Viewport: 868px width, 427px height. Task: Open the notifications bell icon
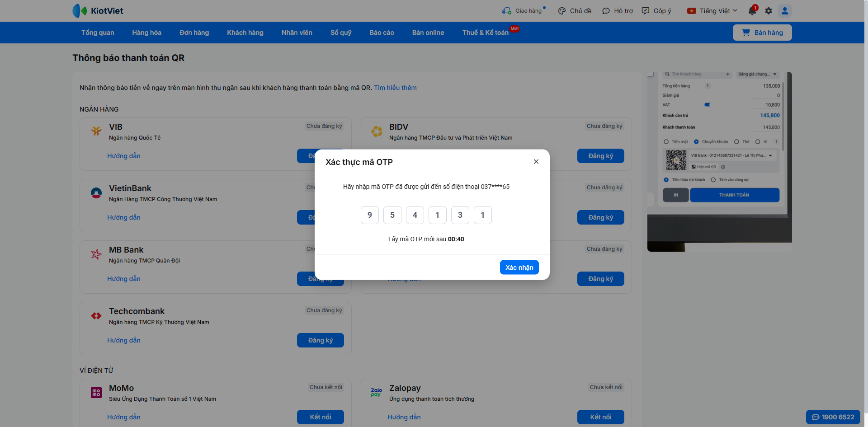tap(752, 11)
